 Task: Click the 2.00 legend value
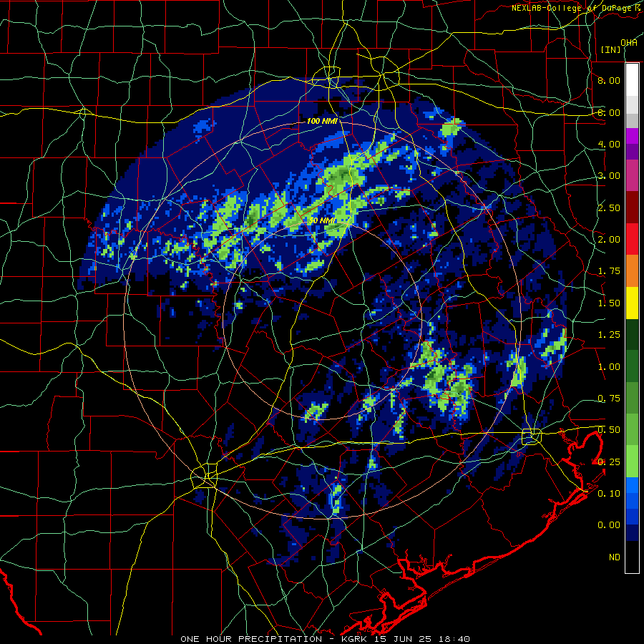point(609,240)
